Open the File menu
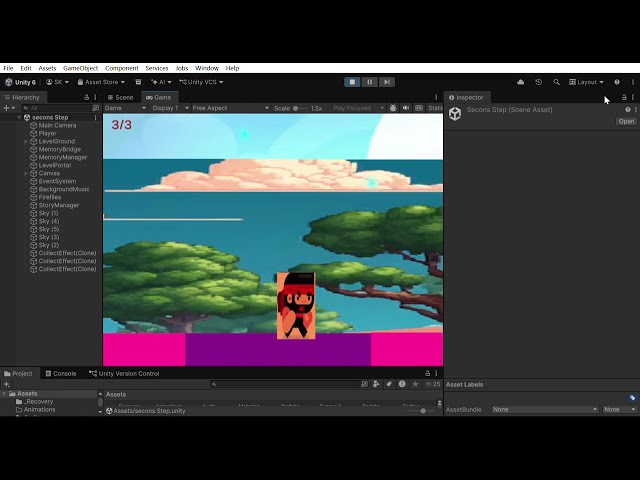This screenshot has width=640, height=480. click(8, 68)
